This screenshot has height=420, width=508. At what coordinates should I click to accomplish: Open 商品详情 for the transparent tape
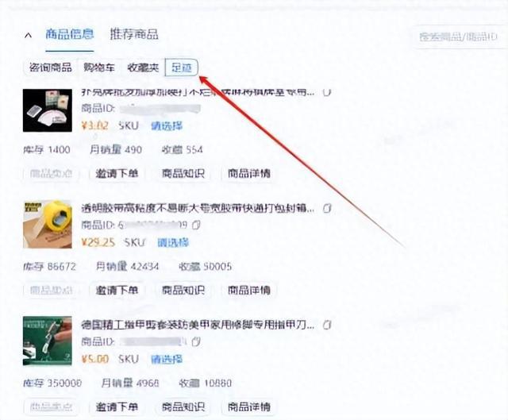pyautogui.click(x=248, y=290)
